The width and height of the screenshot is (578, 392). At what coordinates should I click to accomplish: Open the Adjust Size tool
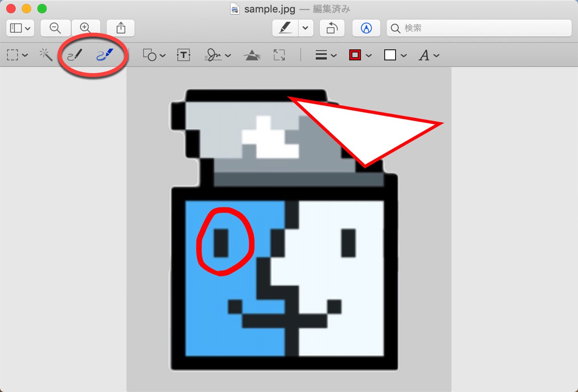coord(280,55)
